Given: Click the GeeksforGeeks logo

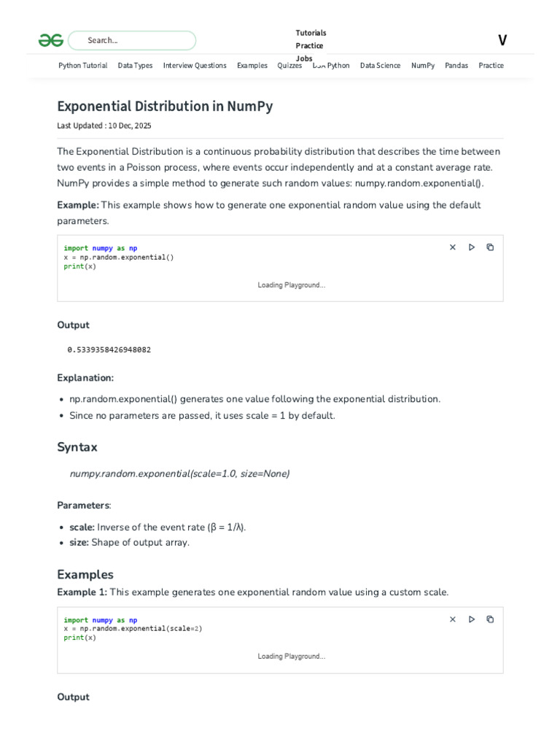Looking at the screenshot, I should point(51,41).
